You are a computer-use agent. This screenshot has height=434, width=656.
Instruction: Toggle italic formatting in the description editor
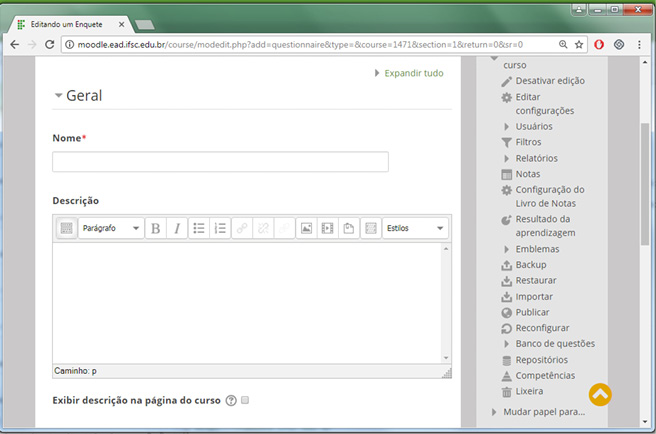point(177,228)
